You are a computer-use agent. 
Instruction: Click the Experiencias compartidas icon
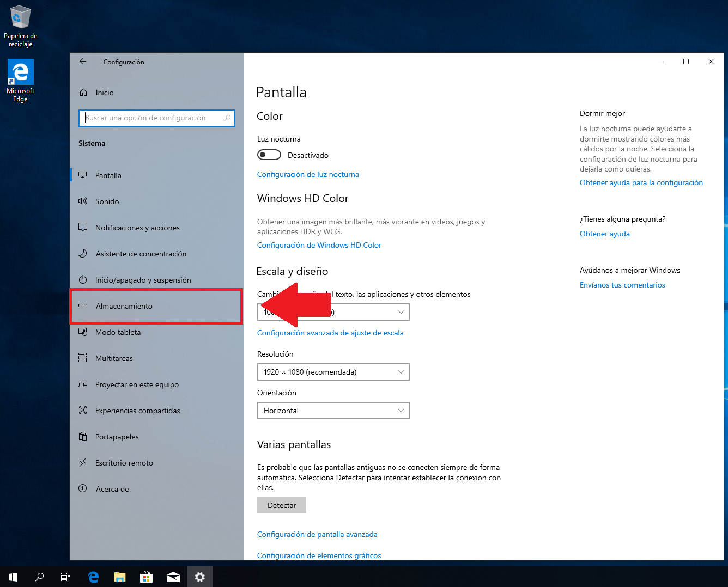pos(83,411)
